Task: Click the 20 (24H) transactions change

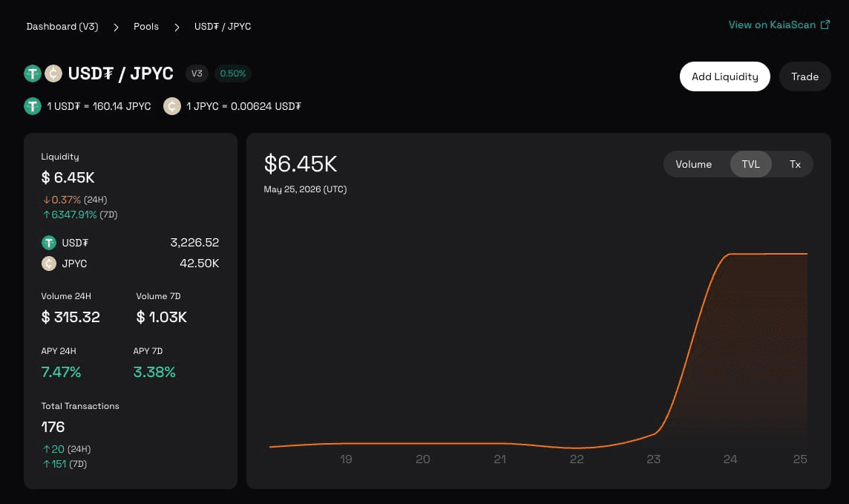Action: click(x=67, y=449)
